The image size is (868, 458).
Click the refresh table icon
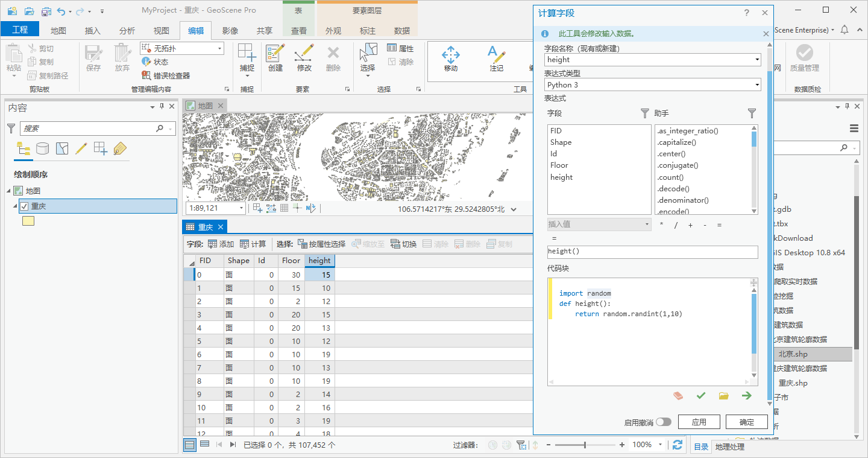pos(678,445)
